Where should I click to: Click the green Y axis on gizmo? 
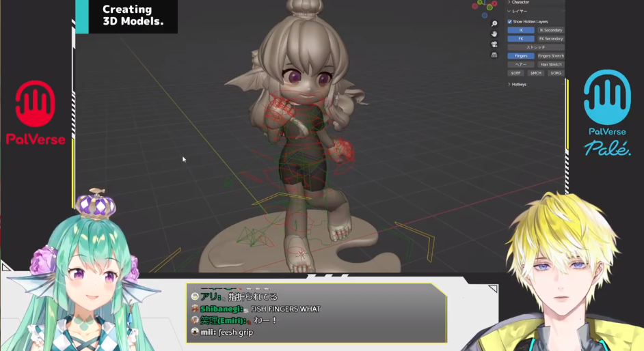[480, 2]
